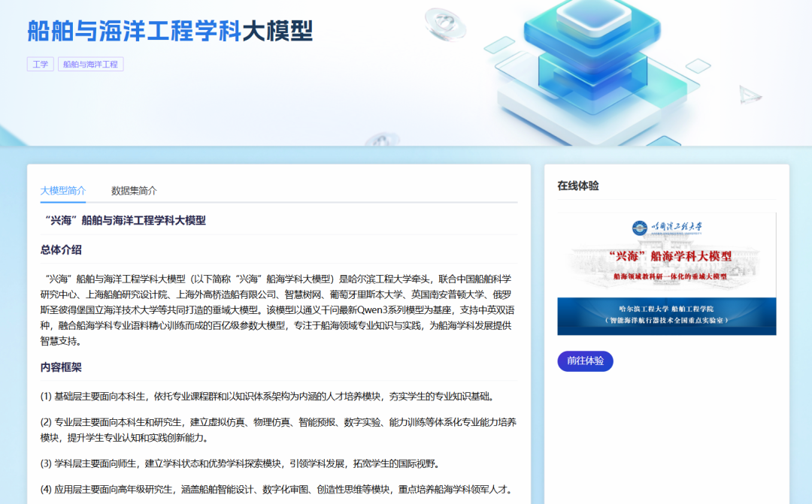
Task: Click the red 兴海 船海学科大模型 banner title
Action: 671,255
